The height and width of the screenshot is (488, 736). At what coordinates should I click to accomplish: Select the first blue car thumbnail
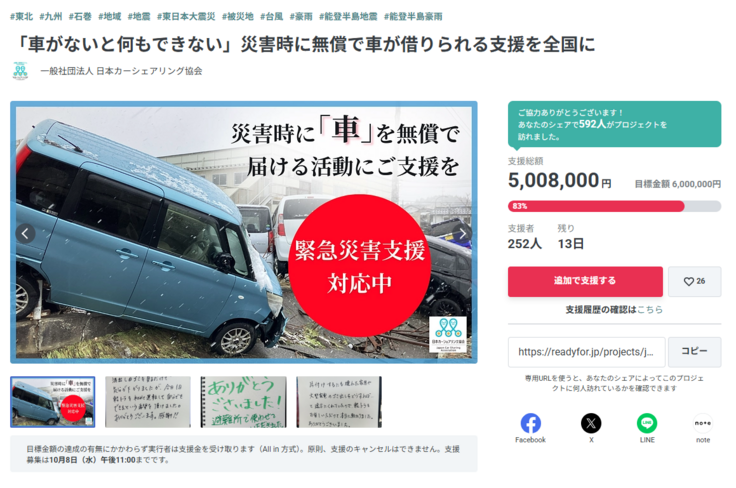pyautogui.click(x=53, y=402)
